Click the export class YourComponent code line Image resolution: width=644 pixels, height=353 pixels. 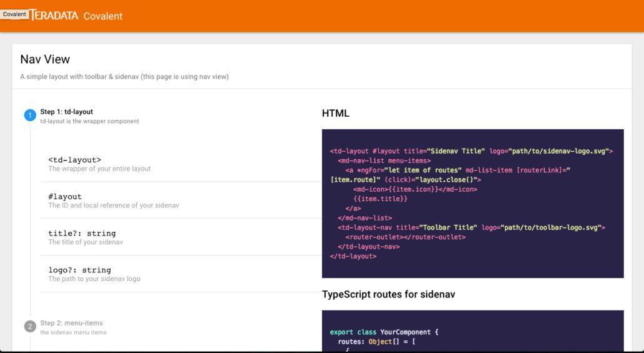coord(384,332)
